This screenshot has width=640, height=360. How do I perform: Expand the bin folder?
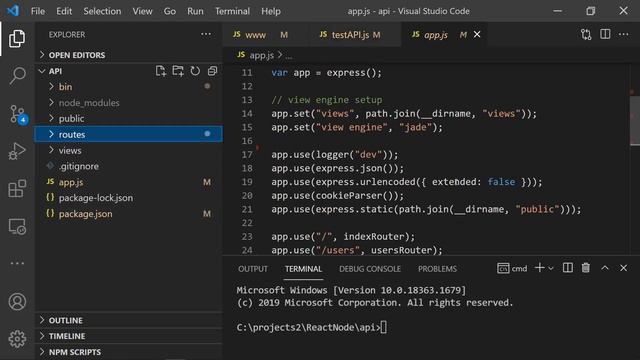click(x=129, y=87)
